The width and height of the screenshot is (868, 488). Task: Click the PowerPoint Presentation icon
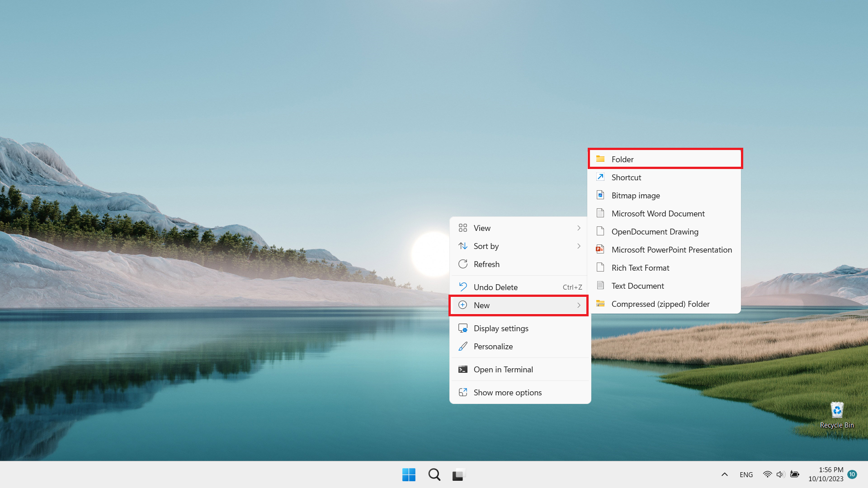(600, 249)
